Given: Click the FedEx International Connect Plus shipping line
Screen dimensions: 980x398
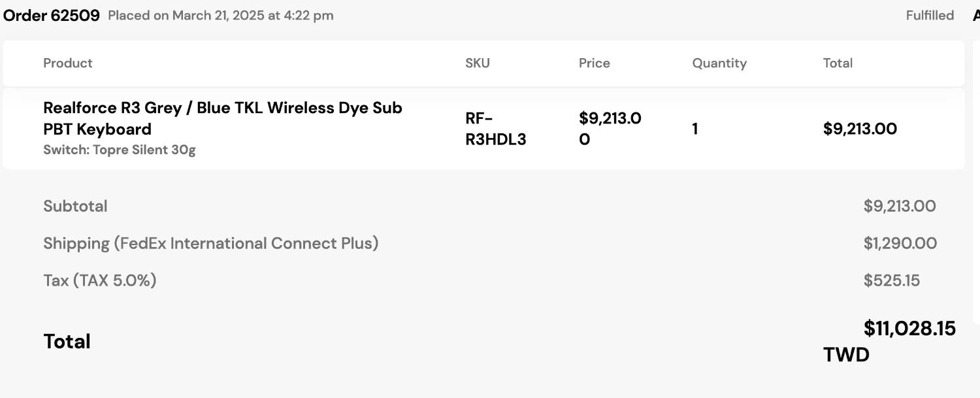Looking at the screenshot, I should tap(211, 243).
